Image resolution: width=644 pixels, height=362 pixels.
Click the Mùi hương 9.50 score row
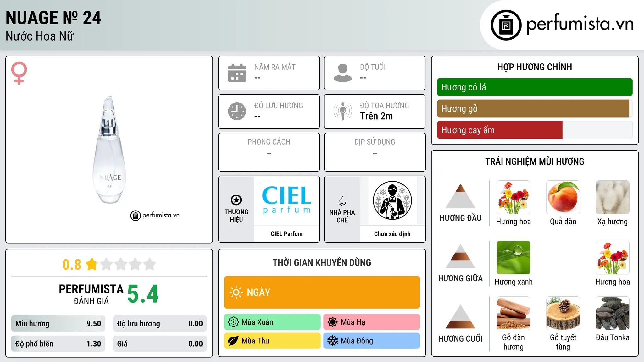(x=58, y=324)
